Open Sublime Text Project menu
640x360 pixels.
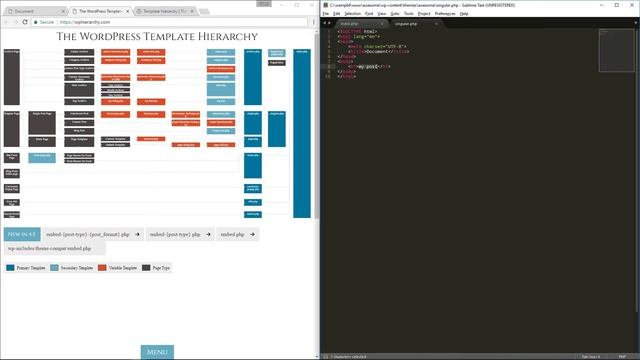[x=424, y=14]
